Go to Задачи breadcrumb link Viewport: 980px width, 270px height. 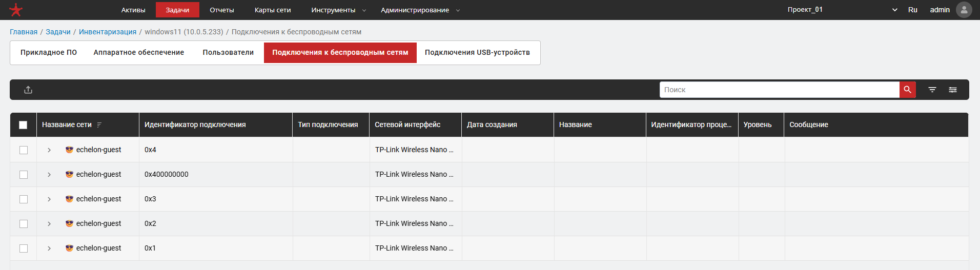point(58,32)
